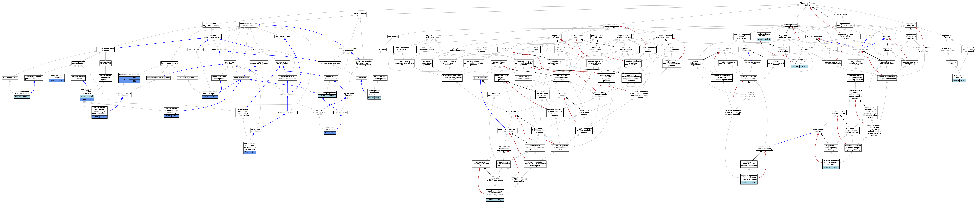Screen dimensions: 980x203
Task: Click the determination of bilateral symmetry node
Action: click(105, 78)
